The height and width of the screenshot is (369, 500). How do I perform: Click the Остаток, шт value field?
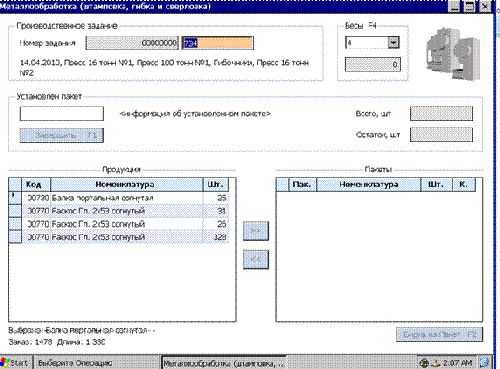[x=441, y=135]
